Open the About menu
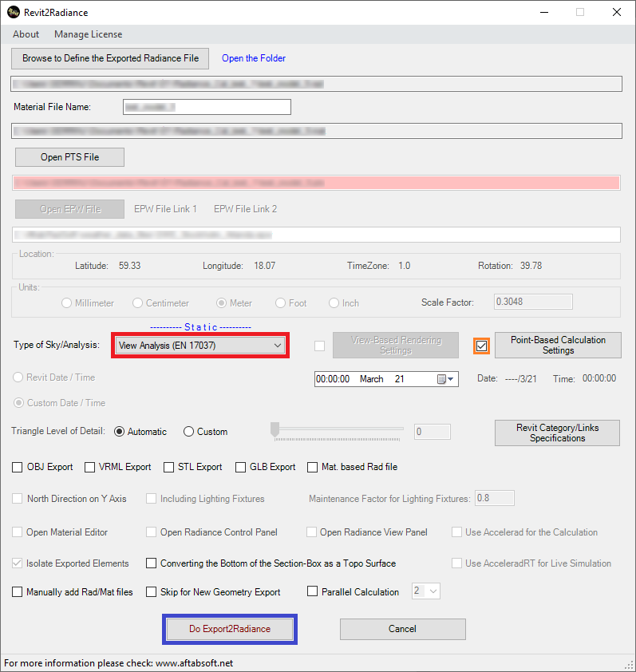The height and width of the screenshot is (672, 636). [x=26, y=34]
